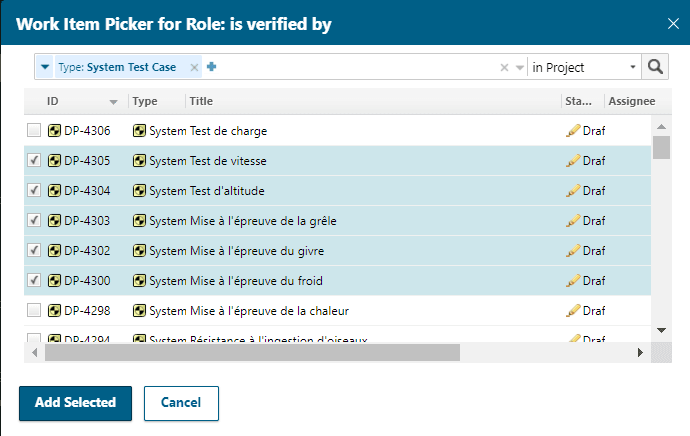Click the test case icon for DP-4298
This screenshot has width=690, height=436.
(x=55, y=310)
